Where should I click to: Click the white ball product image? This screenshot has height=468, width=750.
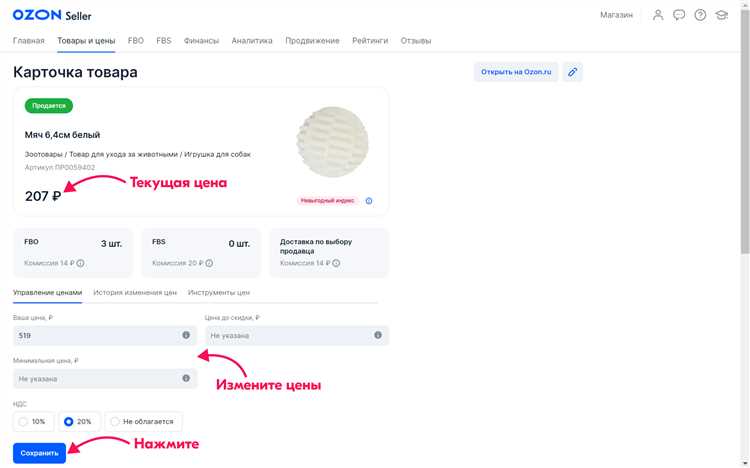pyautogui.click(x=333, y=141)
